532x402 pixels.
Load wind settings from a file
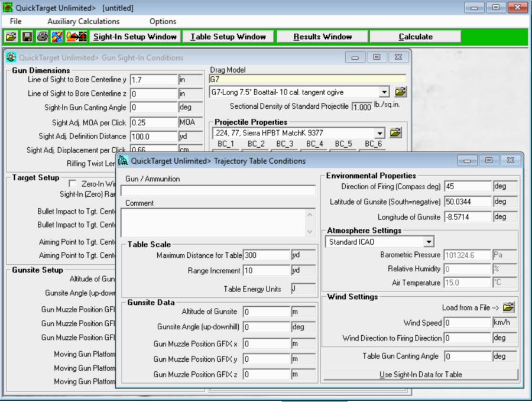tap(508, 307)
